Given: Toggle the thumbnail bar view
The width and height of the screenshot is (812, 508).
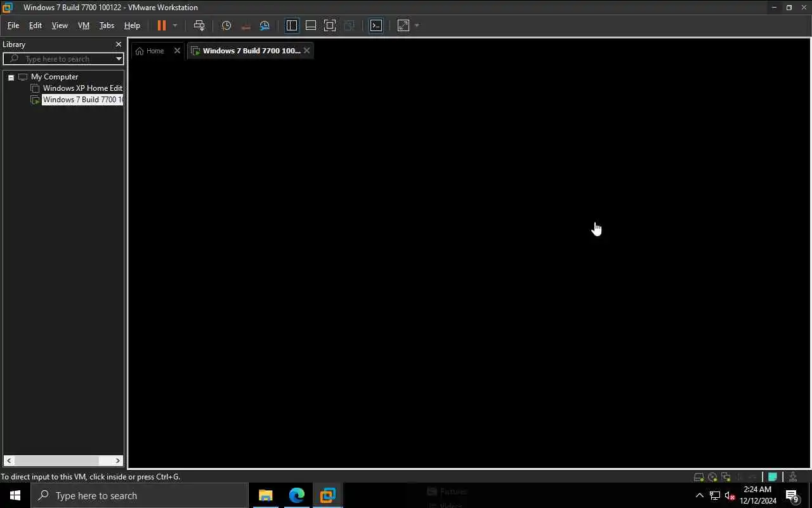Looking at the screenshot, I should point(311,25).
